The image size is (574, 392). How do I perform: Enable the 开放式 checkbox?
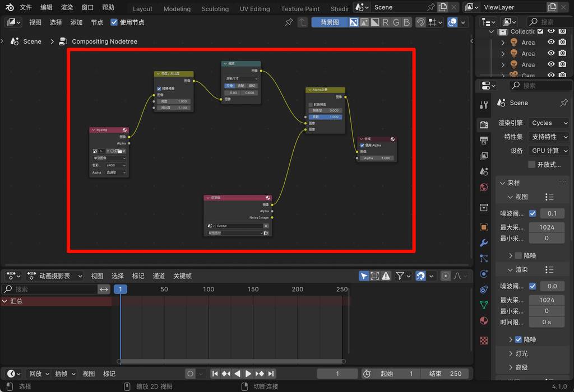pos(532,165)
